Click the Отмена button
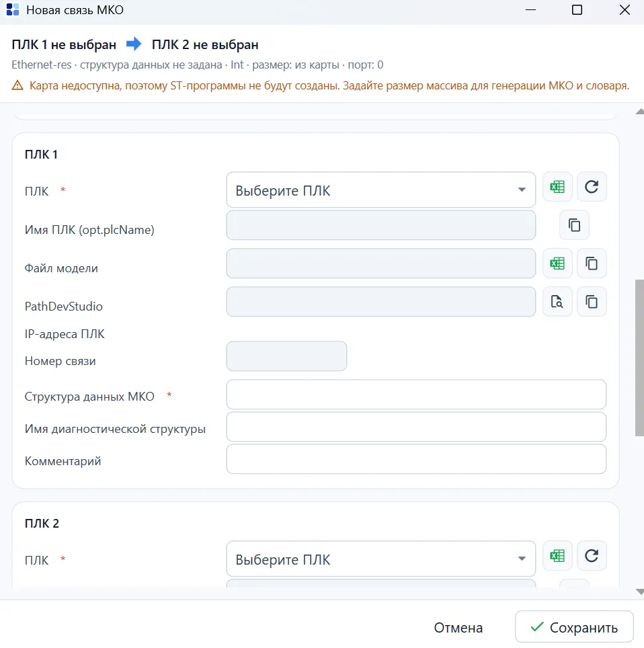 coord(458,627)
